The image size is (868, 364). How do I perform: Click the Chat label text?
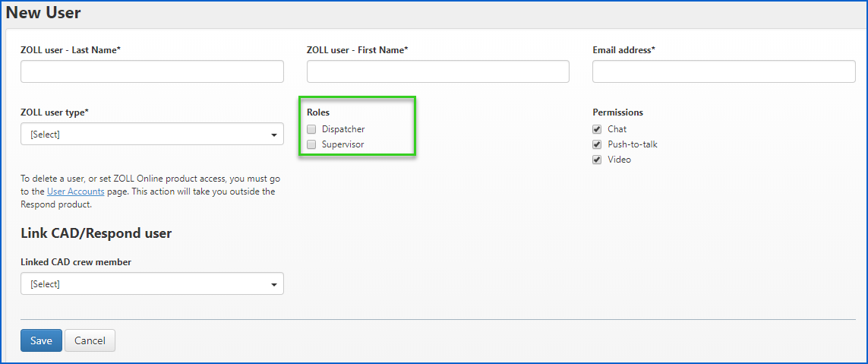(617, 129)
